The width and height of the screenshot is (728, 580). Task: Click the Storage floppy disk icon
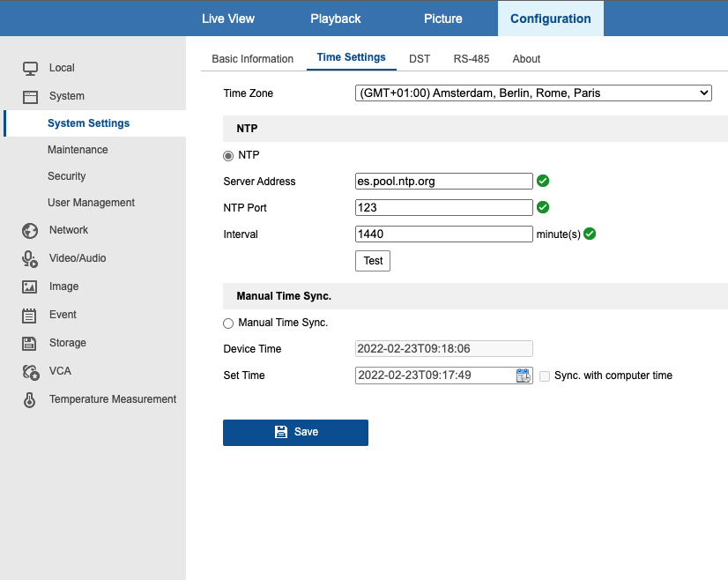coord(29,343)
